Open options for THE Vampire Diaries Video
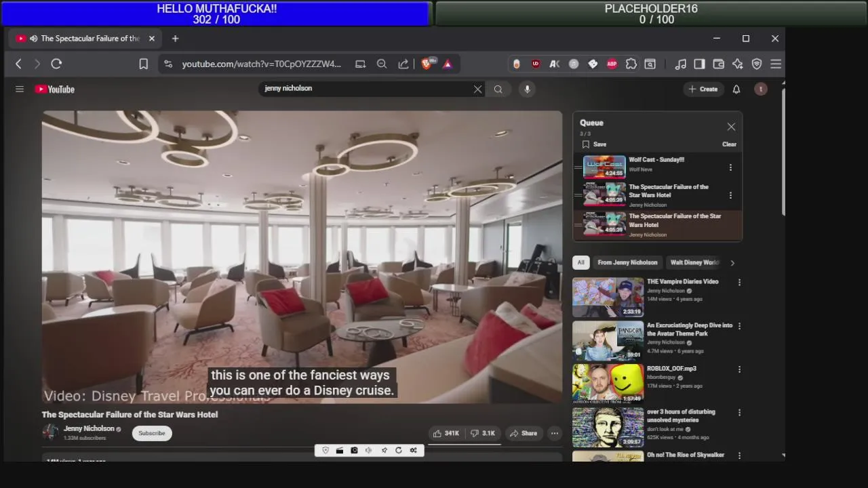The image size is (868, 488). 739,282
